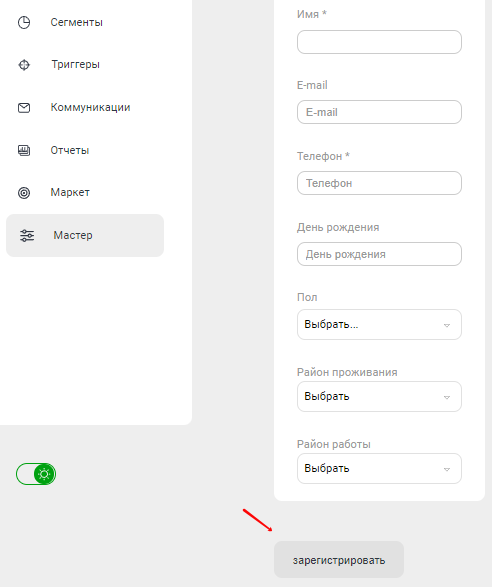Click the Маркет target icon
This screenshot has height=587, width=492.
[24, 193]
